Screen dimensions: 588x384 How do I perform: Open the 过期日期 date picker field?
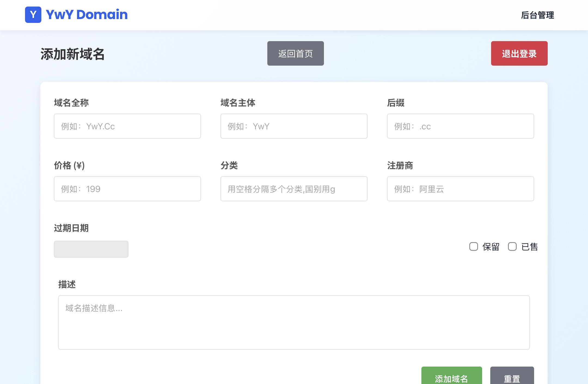[91, 249]
